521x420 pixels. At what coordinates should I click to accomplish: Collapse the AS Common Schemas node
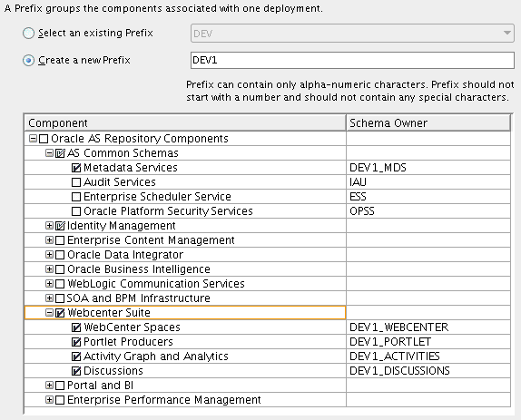tap(49, 152)
